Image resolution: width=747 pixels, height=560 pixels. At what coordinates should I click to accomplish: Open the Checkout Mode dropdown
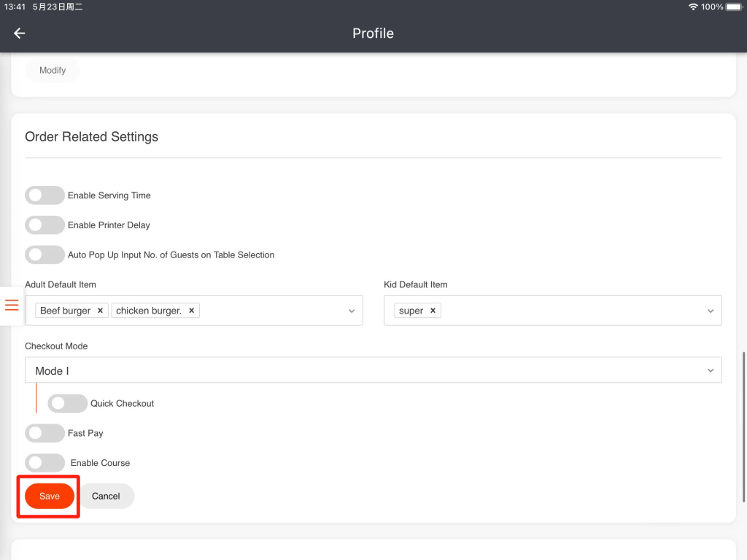click(x=373, y=370)
